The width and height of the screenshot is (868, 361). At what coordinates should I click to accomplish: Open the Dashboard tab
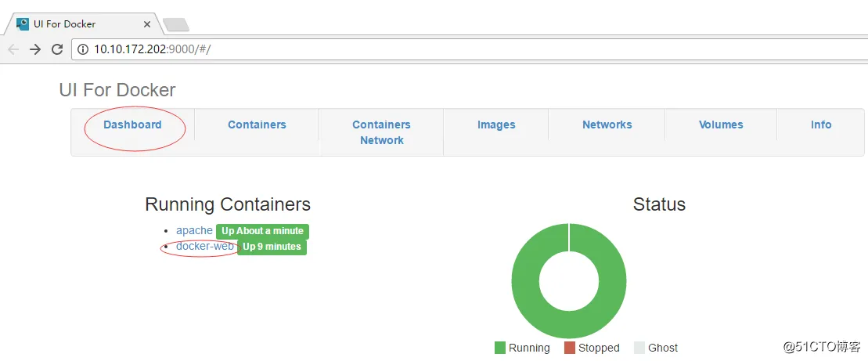click(132, 125)
